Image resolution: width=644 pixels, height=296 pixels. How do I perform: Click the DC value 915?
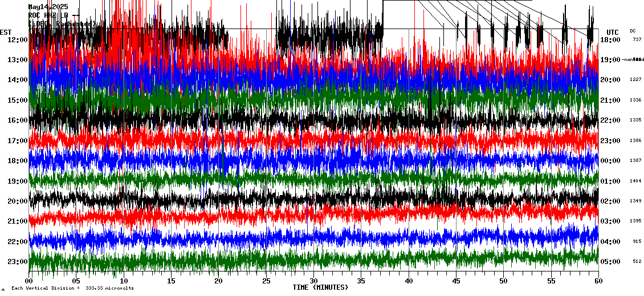pos(637,242)
